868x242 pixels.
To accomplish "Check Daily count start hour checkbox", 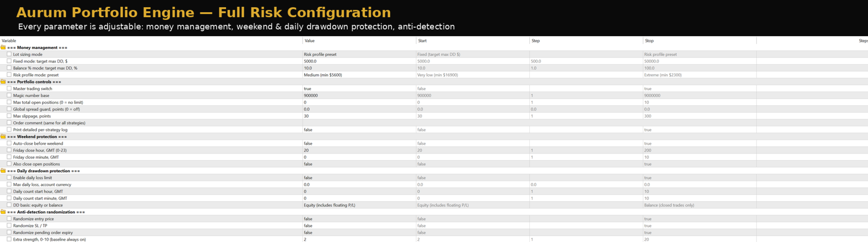I will (x=9, y=191).
